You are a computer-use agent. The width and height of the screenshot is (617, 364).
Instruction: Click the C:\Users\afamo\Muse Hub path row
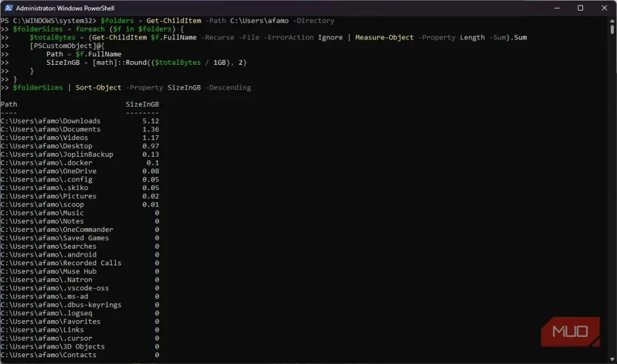tap(48, 271)
